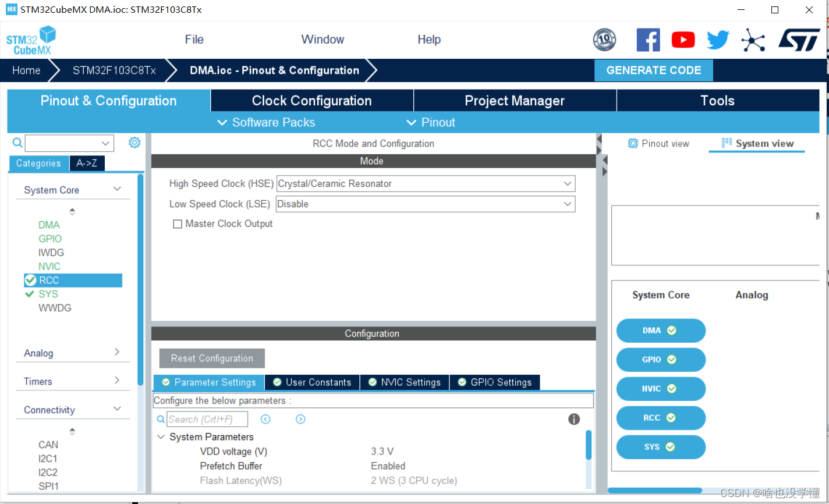Click the System view grid icon

(x=727, y=143)
